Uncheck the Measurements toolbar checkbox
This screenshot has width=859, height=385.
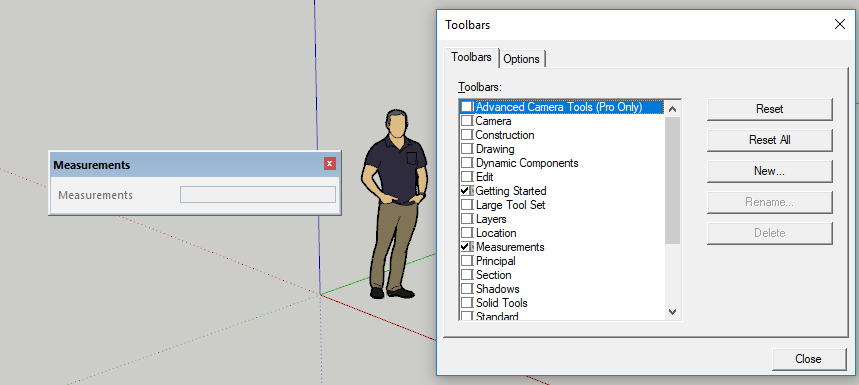coord(467,247)
